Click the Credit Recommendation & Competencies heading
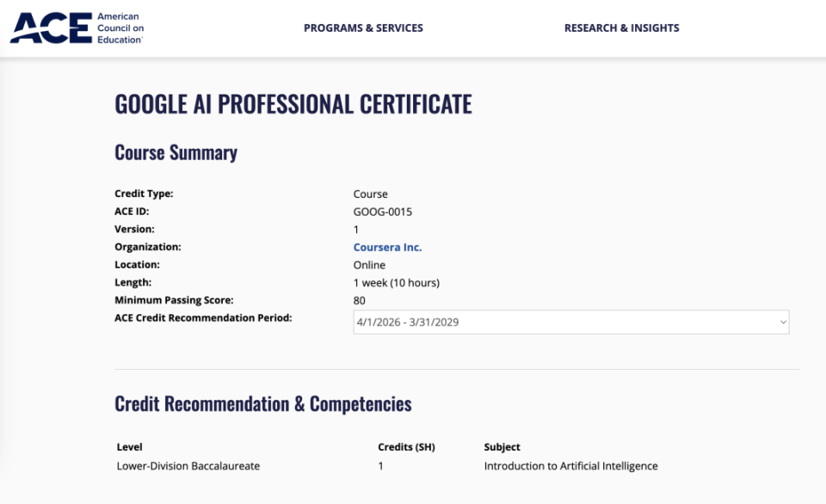The width and height of the screenshot is (826, 504). (x=263, y=404)
